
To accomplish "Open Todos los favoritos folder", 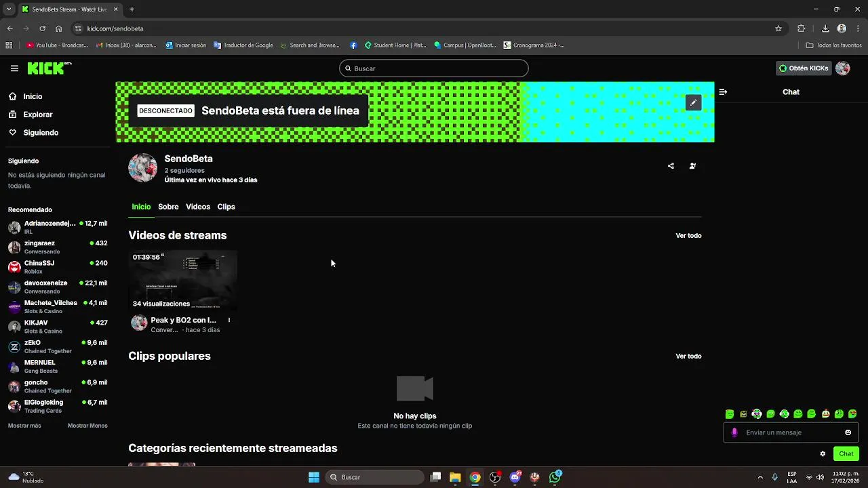I will pyautogui.click(x=833, y=45).
